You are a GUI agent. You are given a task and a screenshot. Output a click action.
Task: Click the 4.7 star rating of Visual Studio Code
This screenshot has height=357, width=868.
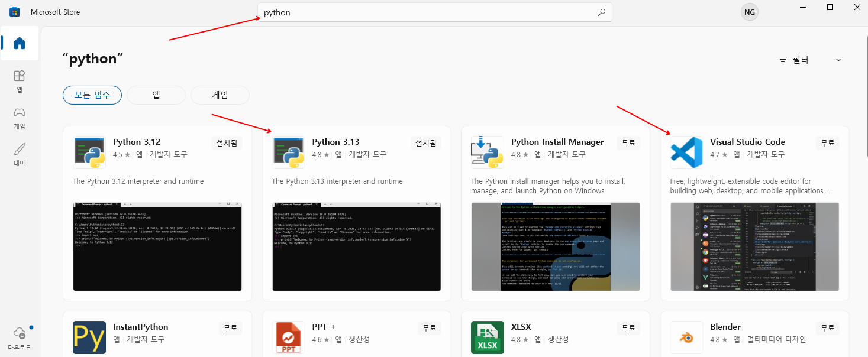(718, 154)
